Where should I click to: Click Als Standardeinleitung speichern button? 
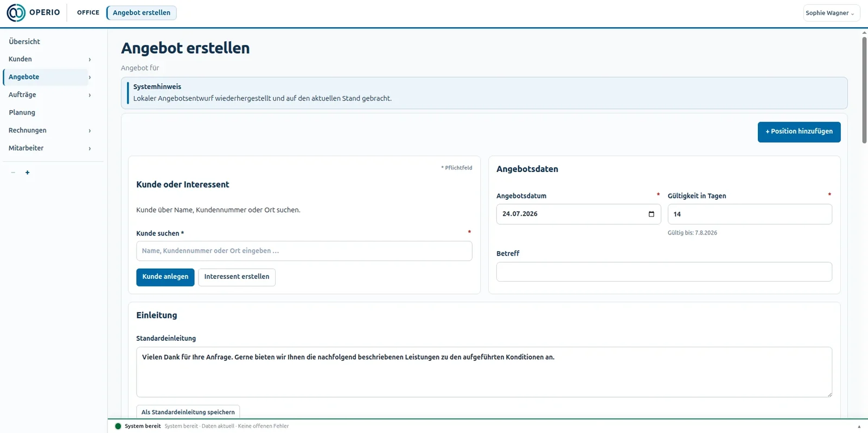pos(188,412)
